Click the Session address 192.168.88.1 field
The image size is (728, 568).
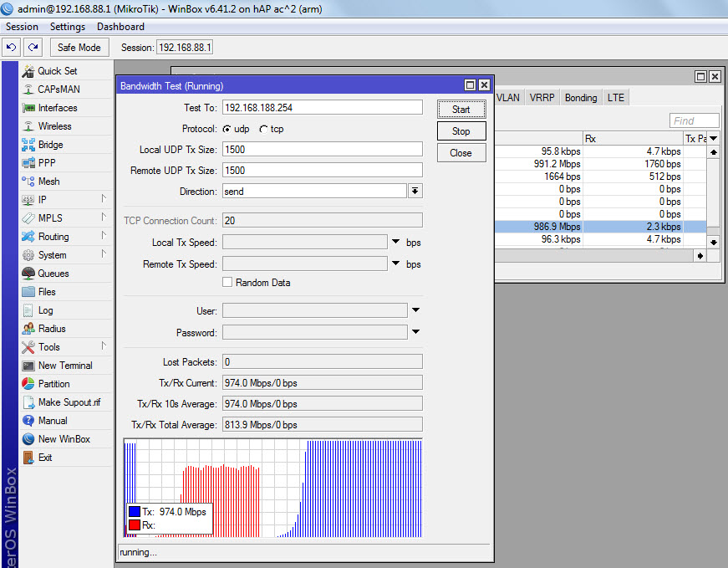tap(185, 48)
